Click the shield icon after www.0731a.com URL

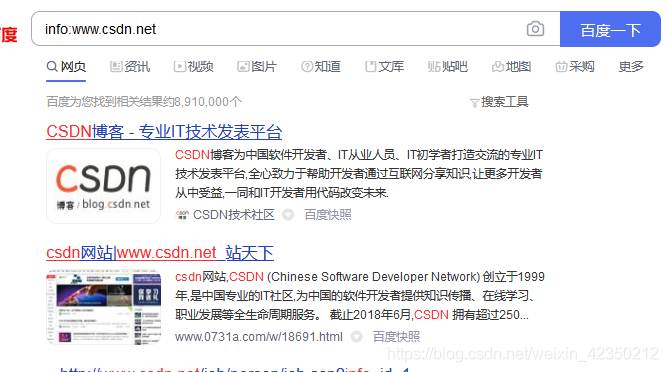(x=357, y=337)
